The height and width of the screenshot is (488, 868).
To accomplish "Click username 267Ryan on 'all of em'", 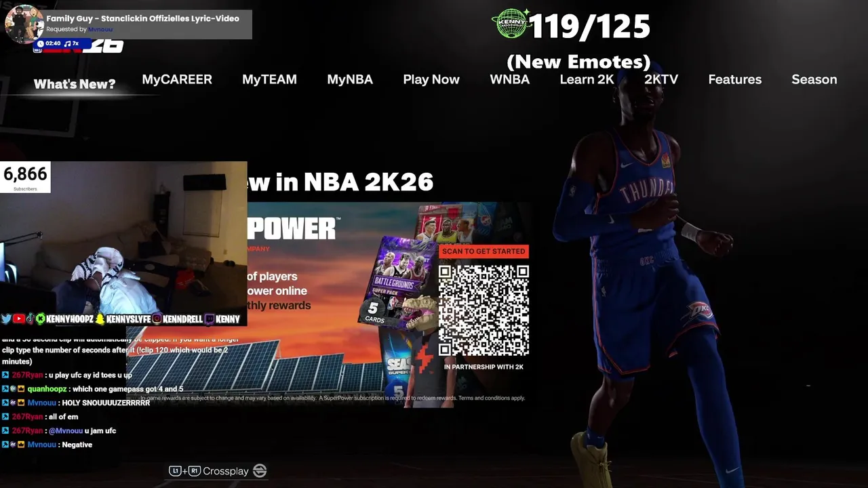I will pos(27,417).
